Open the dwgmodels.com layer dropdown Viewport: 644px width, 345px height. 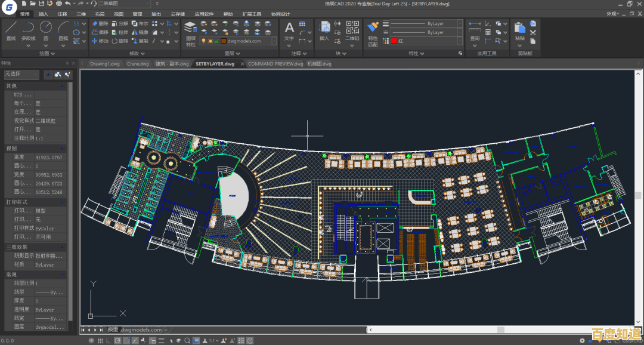click(274, 41)
